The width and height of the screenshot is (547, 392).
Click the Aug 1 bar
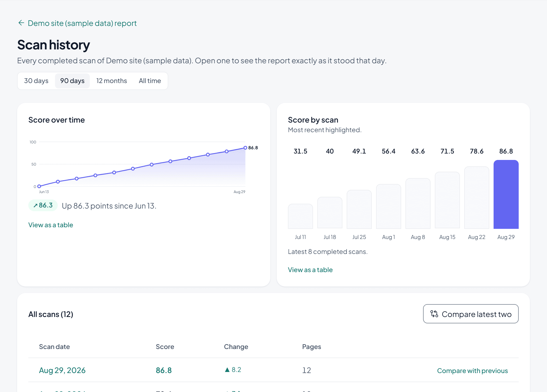(389, 206)
